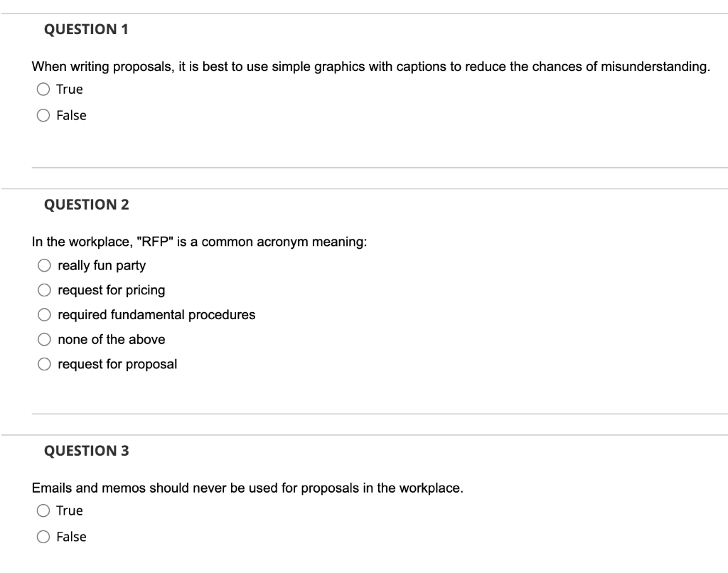Select "False" for Question 1
Image resolution: width=728 pixels, height=573 pixels.
(43, 114)
